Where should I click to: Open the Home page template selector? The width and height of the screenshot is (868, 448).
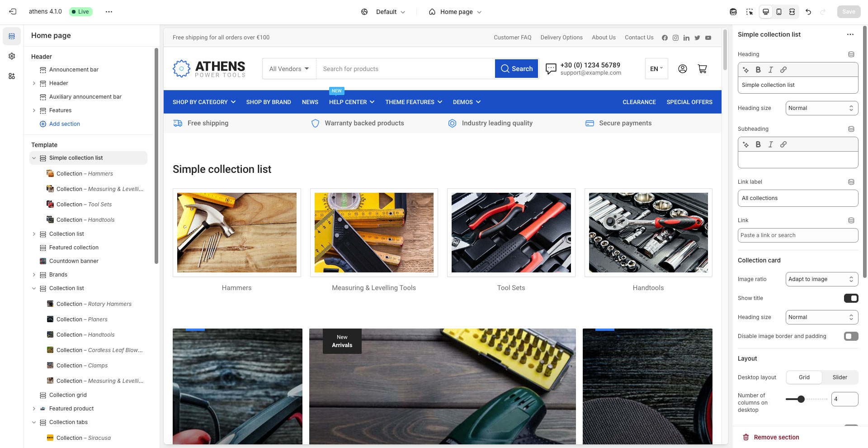[455, 12]
